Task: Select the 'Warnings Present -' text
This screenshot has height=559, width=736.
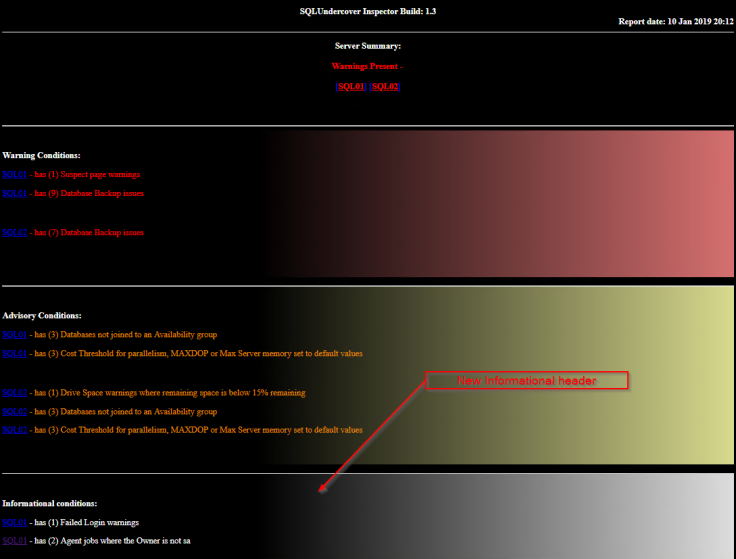Action: click(x=367, y=66)
